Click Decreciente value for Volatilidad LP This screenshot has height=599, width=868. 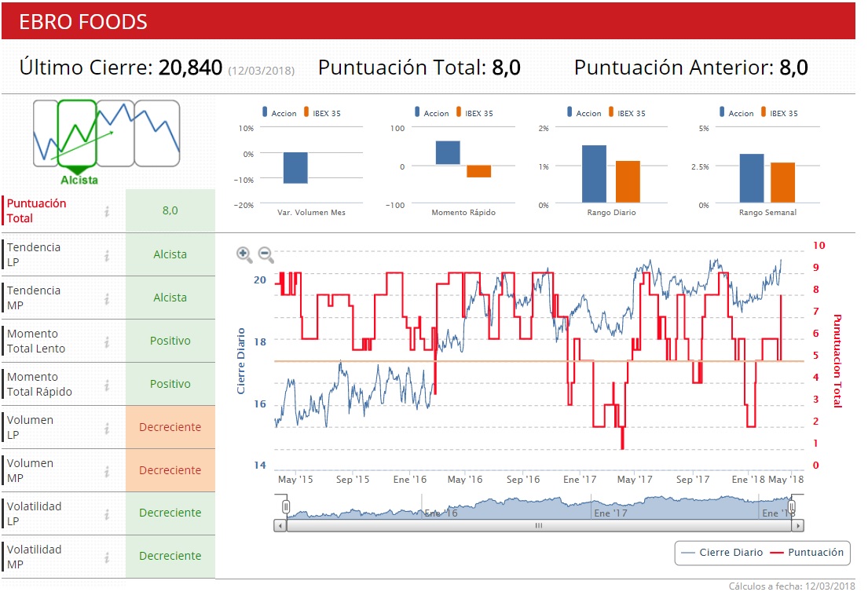click(170, 513)
